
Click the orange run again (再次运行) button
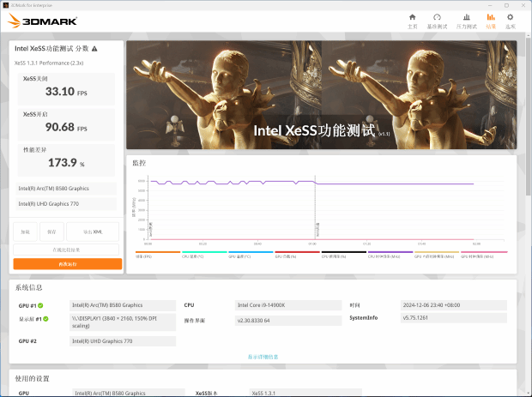[x=68, y=264]
